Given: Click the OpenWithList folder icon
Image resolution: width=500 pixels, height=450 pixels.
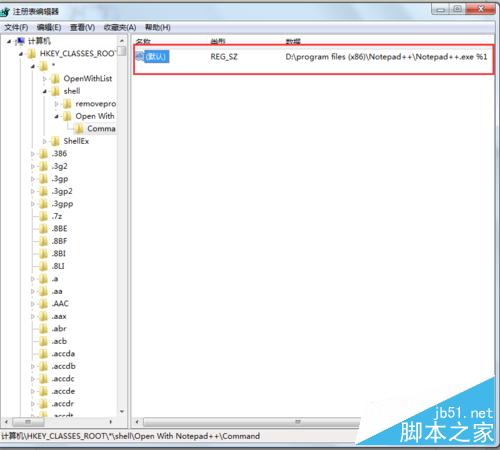Looking at the screenshot, I should (55, 79).
